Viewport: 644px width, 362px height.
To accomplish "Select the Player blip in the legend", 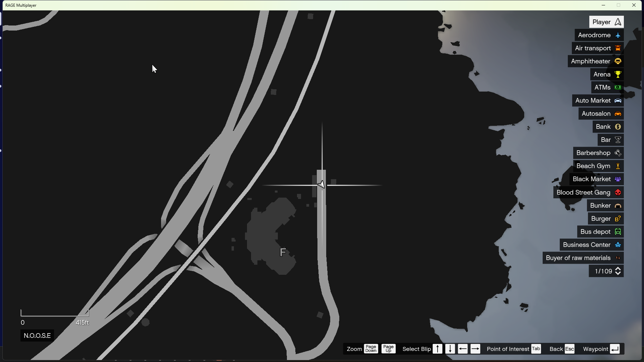I will pyautogui.click(x=606, y=22).
